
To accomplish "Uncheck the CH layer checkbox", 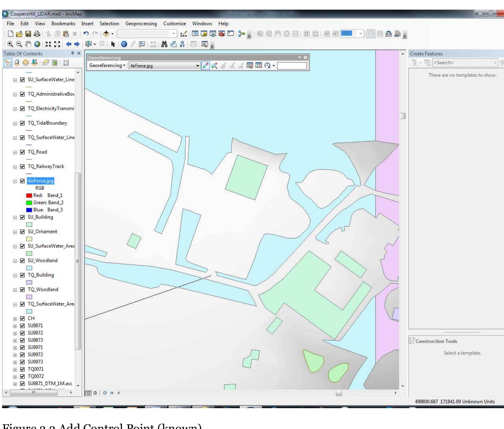I will [x=22, y=319].
